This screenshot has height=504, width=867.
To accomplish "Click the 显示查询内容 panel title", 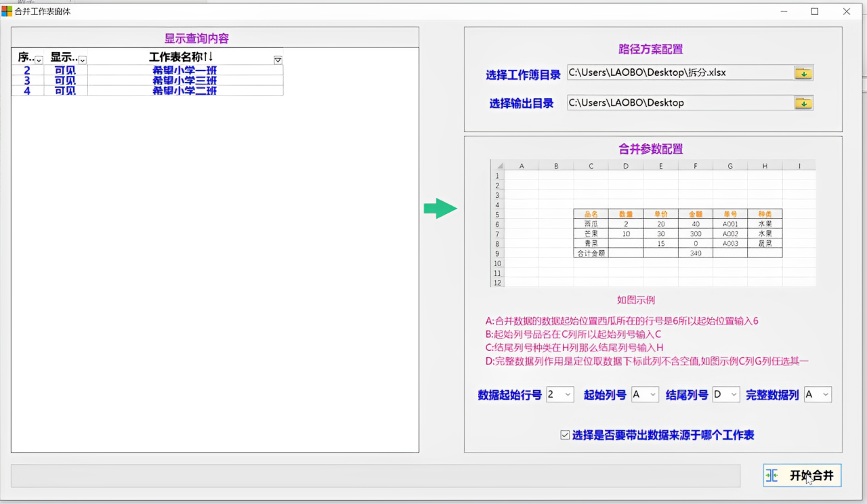I will (x=196, y=39).
